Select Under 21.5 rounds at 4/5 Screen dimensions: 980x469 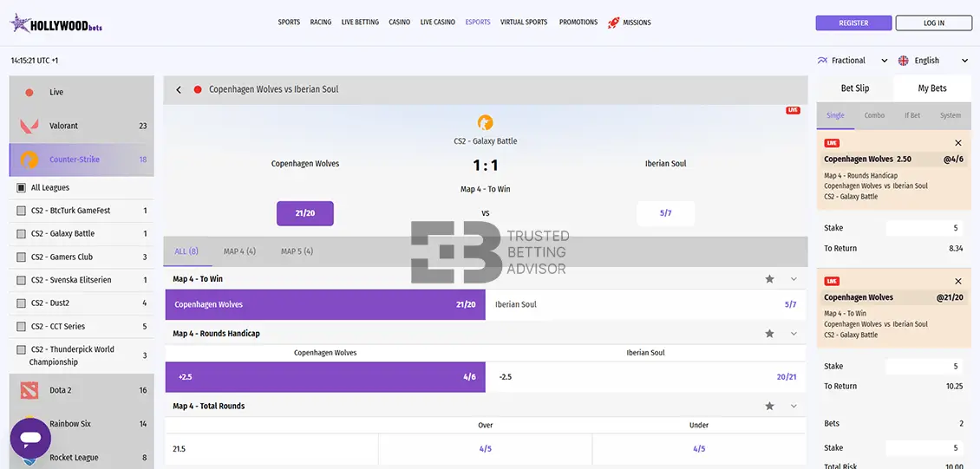(699, 449)
